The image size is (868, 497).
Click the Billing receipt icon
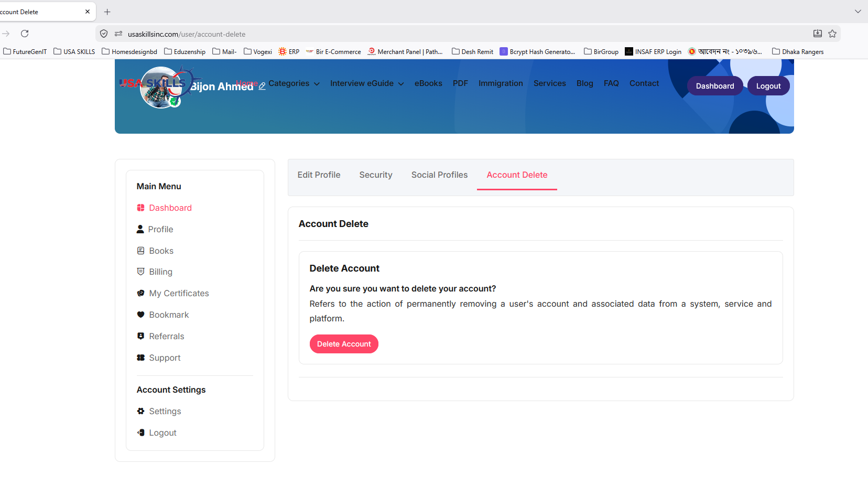140,272
